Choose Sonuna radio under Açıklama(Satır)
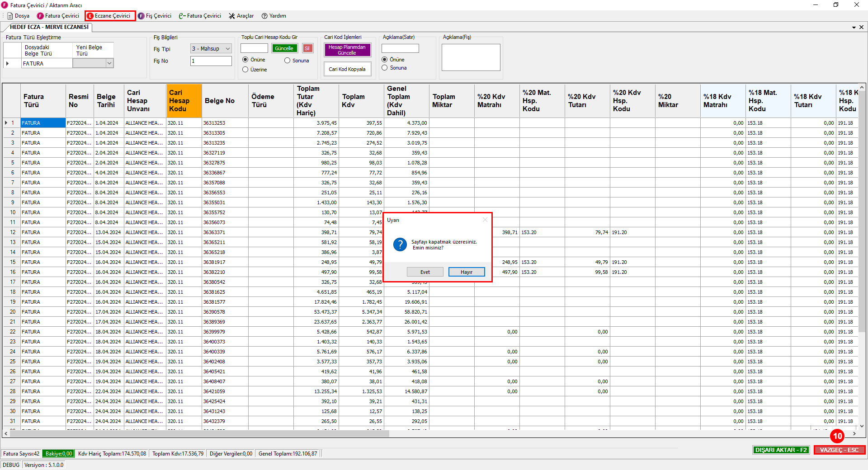Image resolution: width=868 pixels, height=470 pixels. click(385, 68)
